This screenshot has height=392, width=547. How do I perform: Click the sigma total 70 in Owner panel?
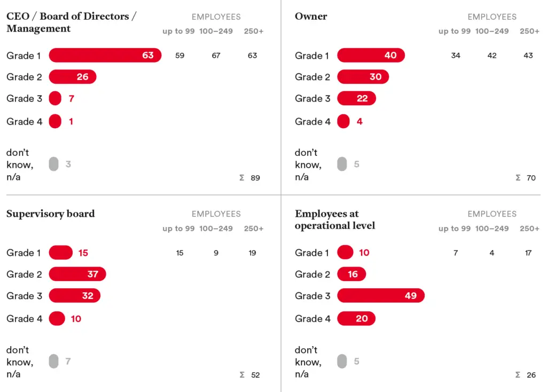(531, 178)
